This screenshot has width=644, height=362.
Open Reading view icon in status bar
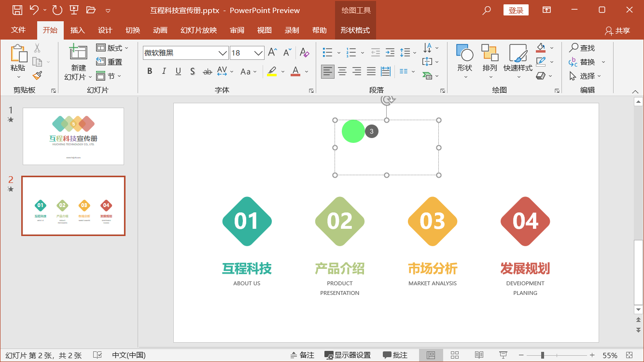[479, 355]
